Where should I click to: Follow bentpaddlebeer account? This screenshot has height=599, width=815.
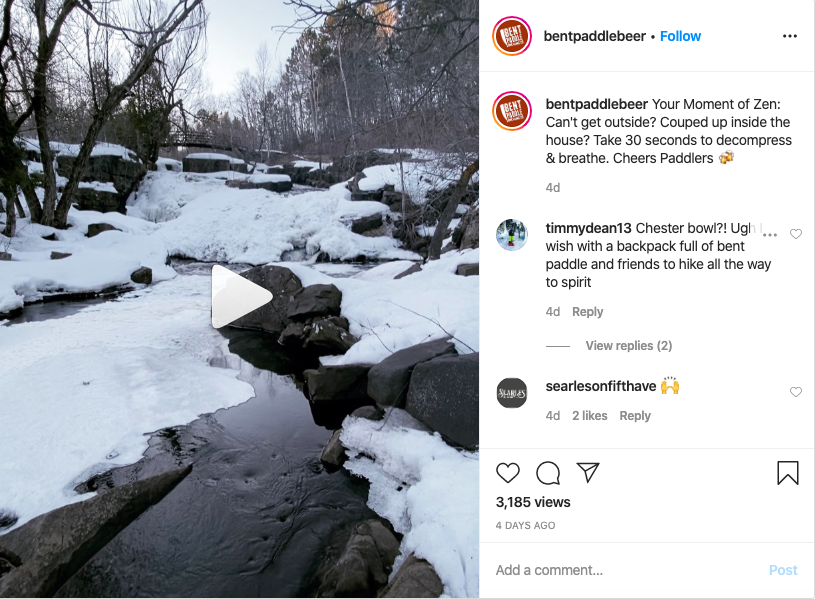click(x=680, y=36)
